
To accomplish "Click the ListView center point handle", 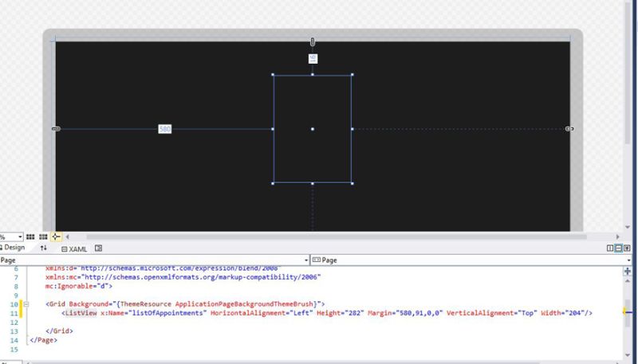I will pos(313,129).
